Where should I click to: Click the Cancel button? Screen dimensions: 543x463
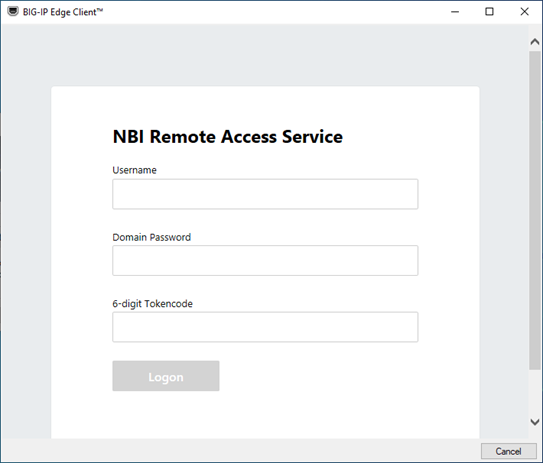[508, 451]
